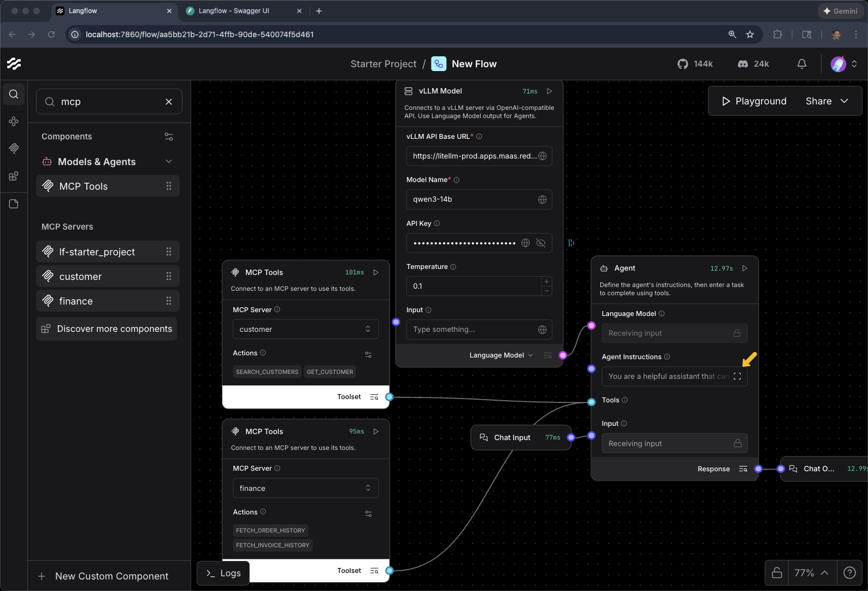The height and width of the screenshot is (591, 868).
Task: Increase Temperature using the plus stepper
Action: [546, 281]
